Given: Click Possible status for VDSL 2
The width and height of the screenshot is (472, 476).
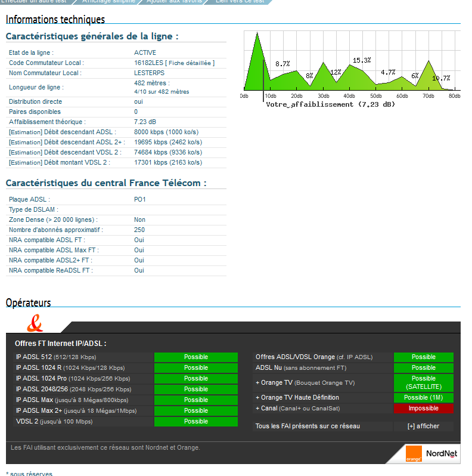Looking at the screenshot, I should point(196,422).
